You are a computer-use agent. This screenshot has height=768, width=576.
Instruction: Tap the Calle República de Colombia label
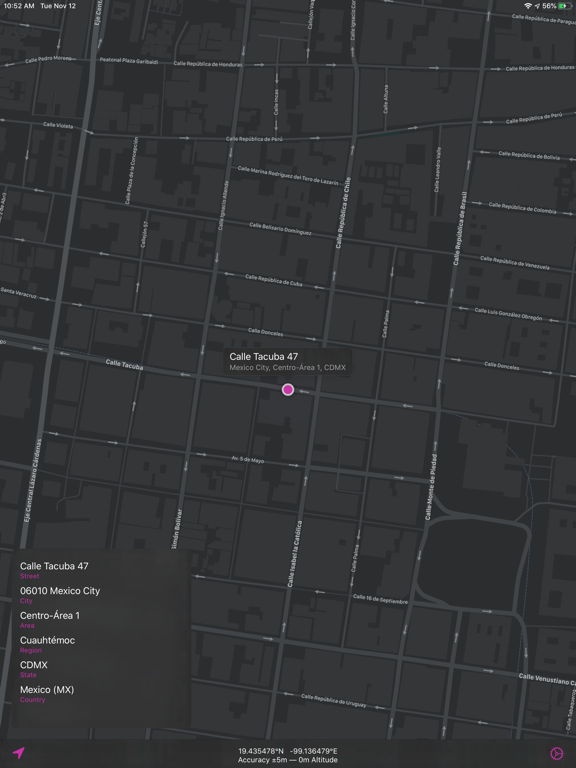[x=522, y=208]
